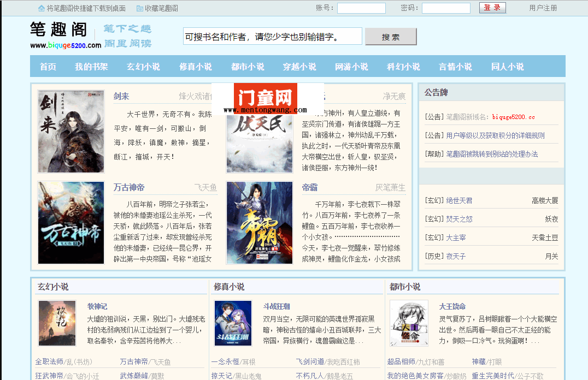Click author name 厌笔萧生
588x380 pixels.
pyautogui.click(x=390, y=187)
